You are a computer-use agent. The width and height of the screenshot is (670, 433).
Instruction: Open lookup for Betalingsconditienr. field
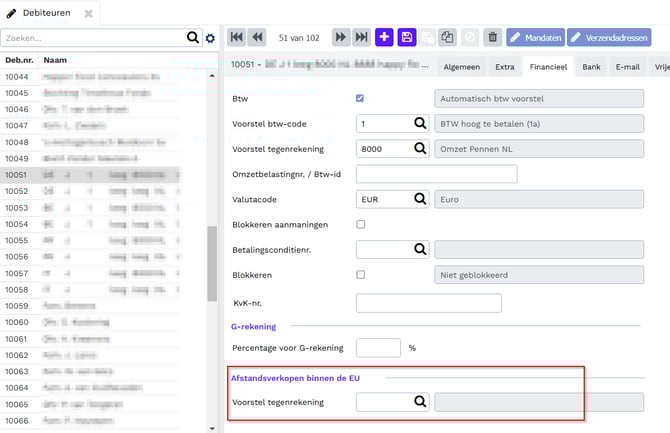pos(421,249)
